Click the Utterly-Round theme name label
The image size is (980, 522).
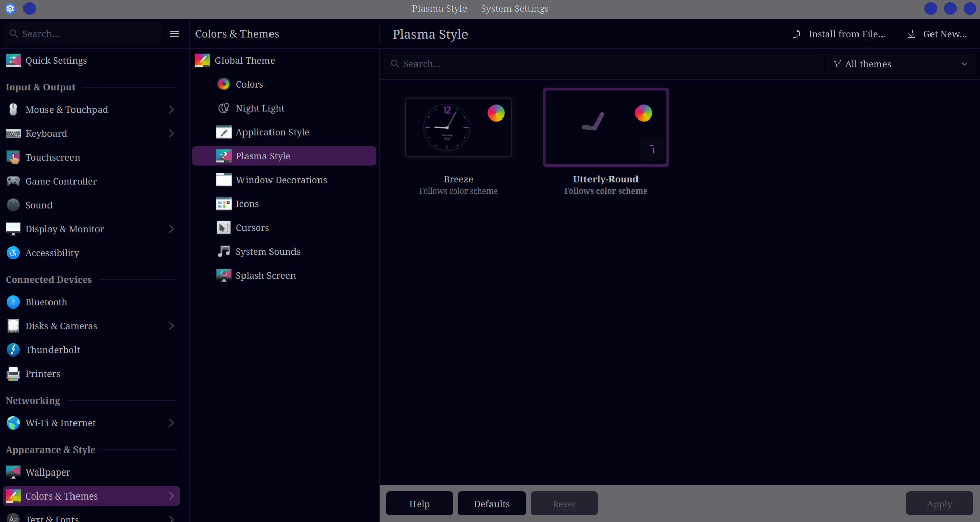pos(606,179)
